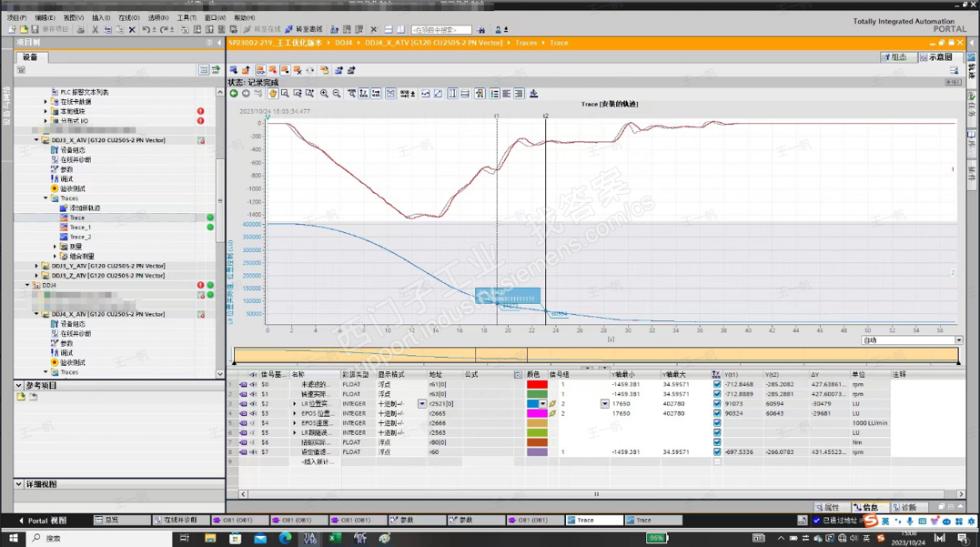Click the red color swatch for signal $0
The image size is (980, 547).
(537, 385)
